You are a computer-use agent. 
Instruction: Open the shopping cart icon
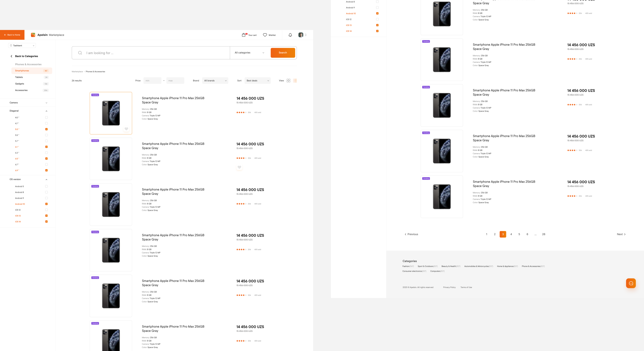pyautogui.click(x=244, y=35)
